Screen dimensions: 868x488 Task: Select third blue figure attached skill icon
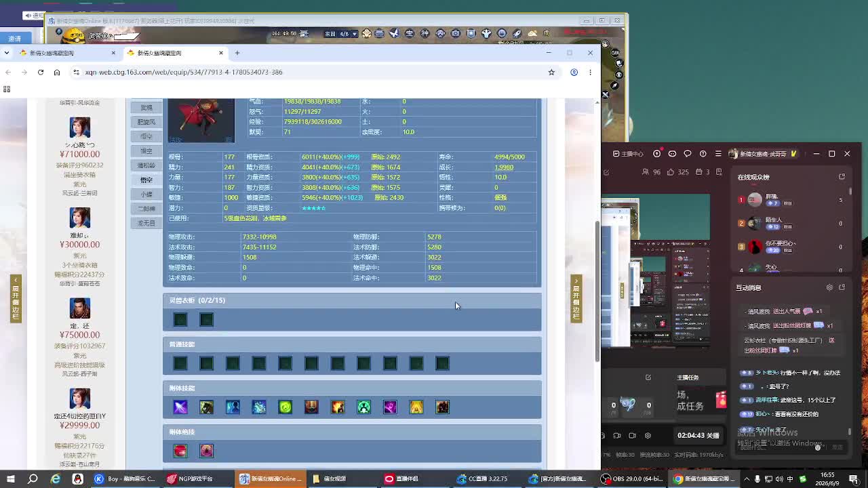(233, 407)
